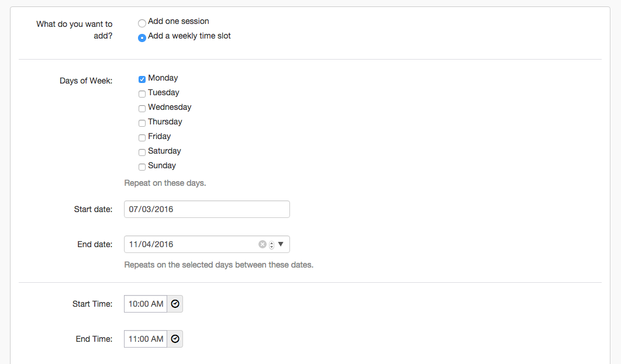621x364 pixels.
Task: Focus the Start Time 10:00 AM field
Action: coord(146,304)
